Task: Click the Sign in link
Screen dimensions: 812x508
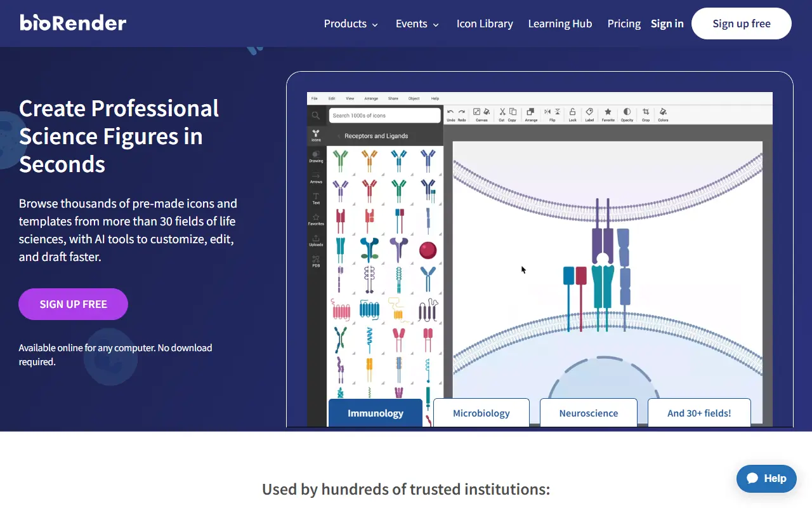Action: (x=667, y=23)
